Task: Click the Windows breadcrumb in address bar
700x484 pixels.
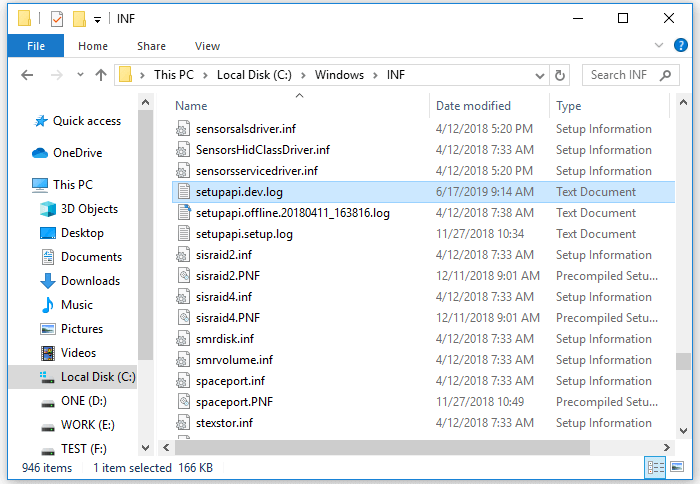Action: 337,75
